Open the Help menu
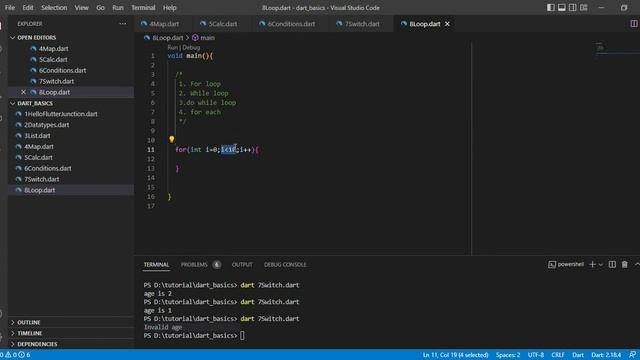 [x=170, y=8]
